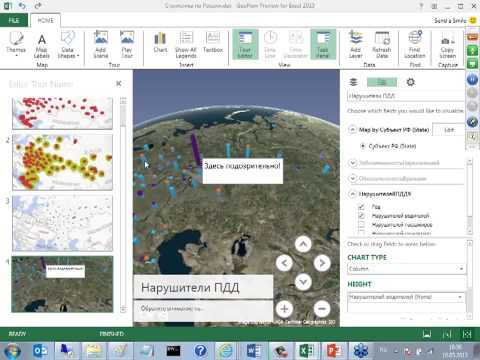Expand the first collapsed data table group

(x=353, y=163)
